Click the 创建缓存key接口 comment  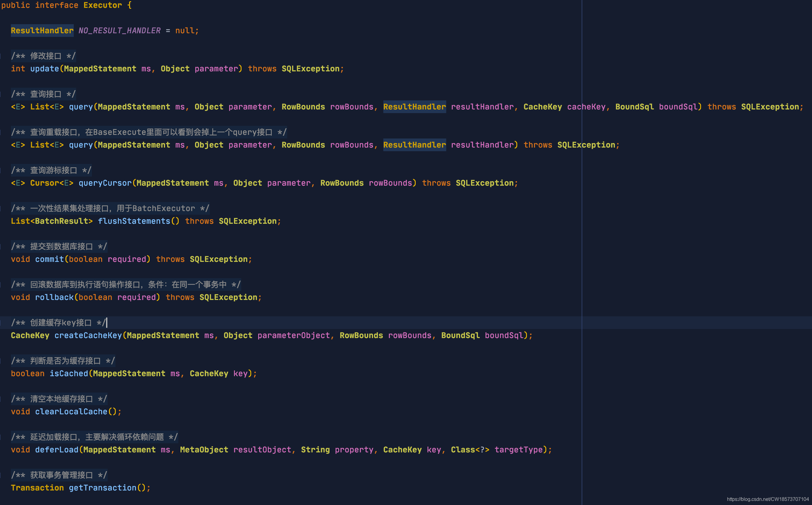[58, 323]
